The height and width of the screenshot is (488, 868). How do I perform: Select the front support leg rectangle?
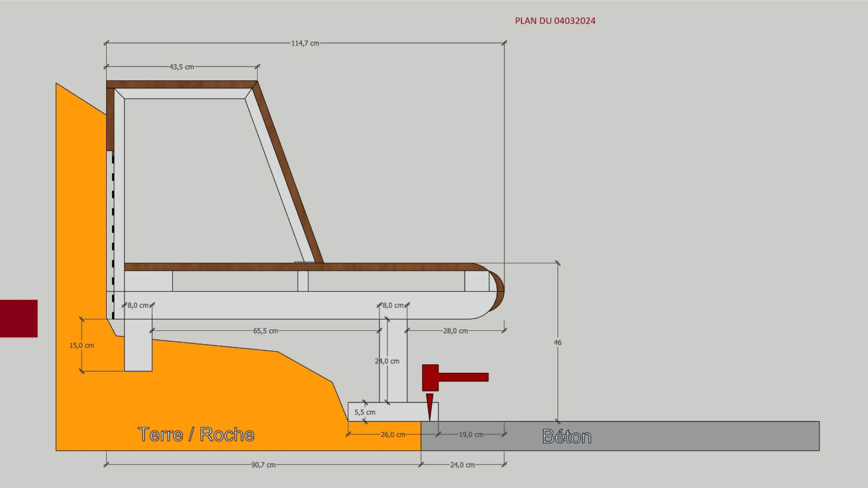[393, 361]
